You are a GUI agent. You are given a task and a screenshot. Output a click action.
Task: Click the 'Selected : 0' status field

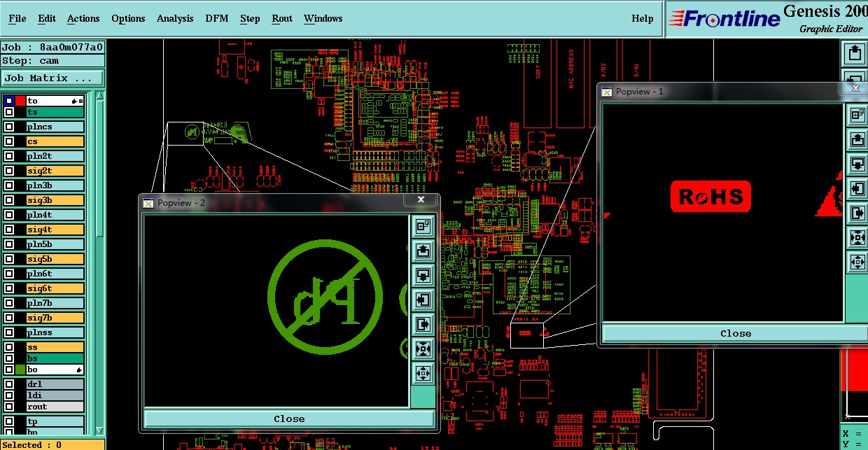[52, 444]
